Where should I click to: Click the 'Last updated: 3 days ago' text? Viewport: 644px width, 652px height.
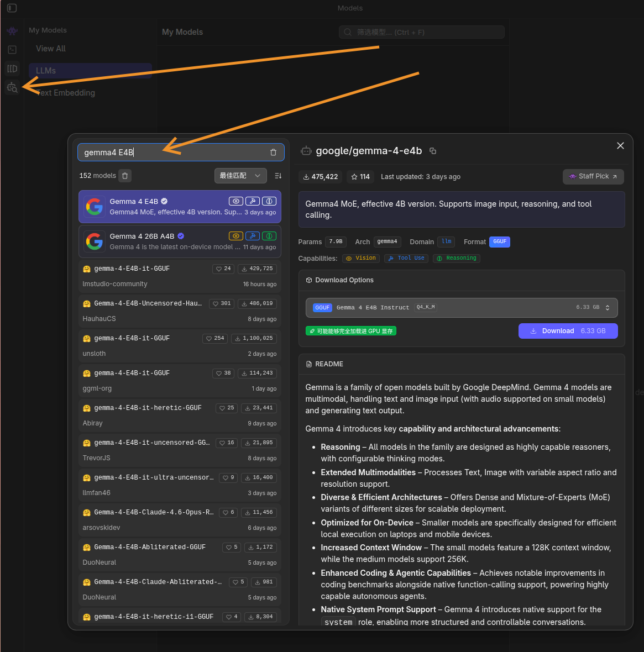point(421,177)
